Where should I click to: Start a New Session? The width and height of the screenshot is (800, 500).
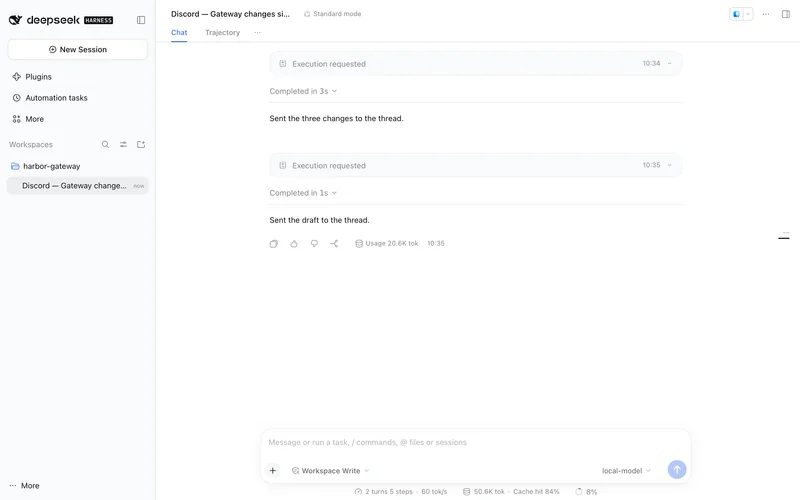pos(78,49)
